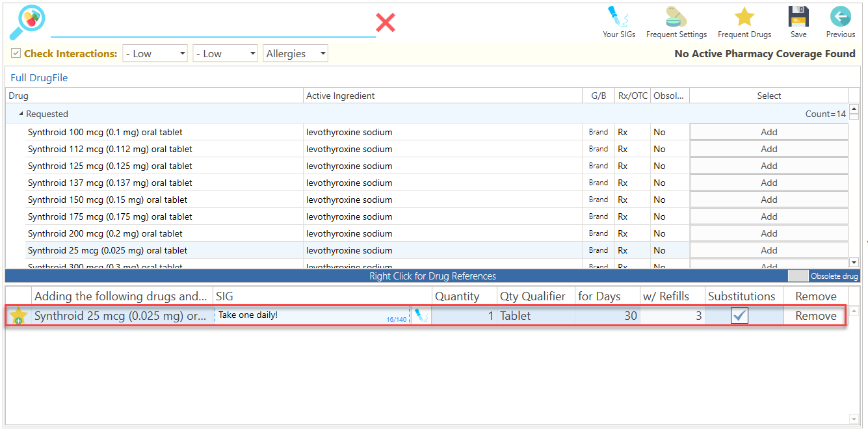Open the first '- Low' severity dropdown

155,53
